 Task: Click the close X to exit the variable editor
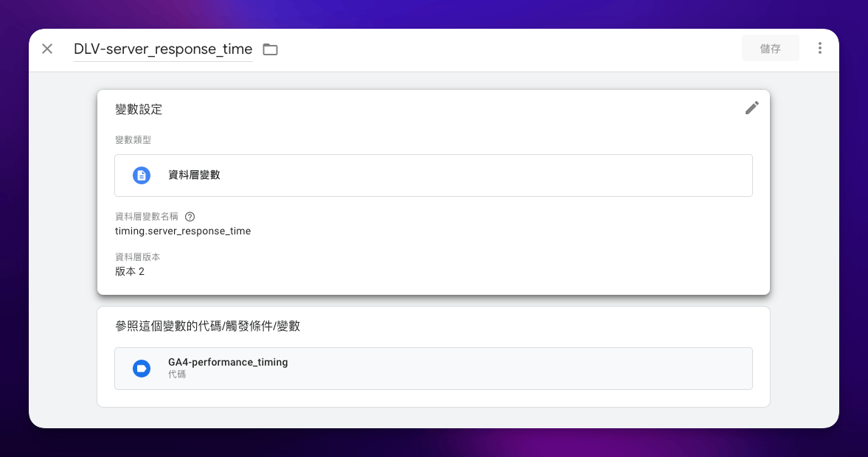47,49
